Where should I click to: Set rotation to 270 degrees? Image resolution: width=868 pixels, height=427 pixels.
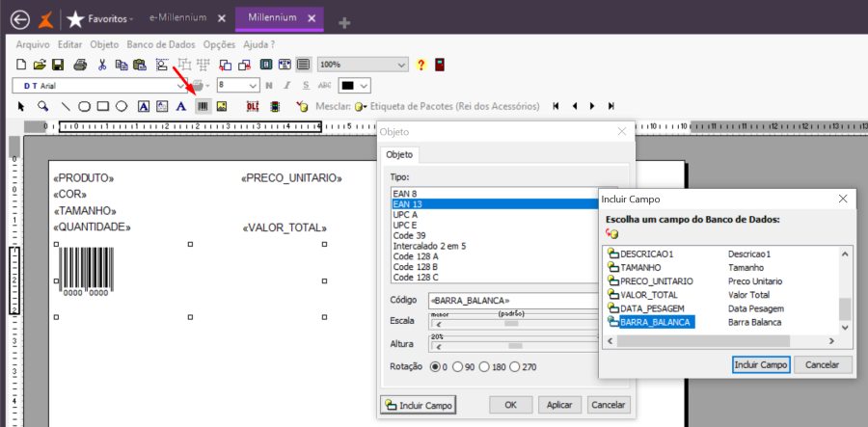pos(514,366)
